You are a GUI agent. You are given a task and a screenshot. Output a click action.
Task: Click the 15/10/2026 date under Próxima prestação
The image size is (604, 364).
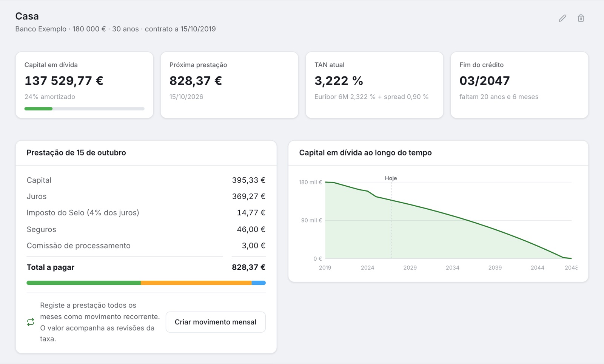[186, 97]
